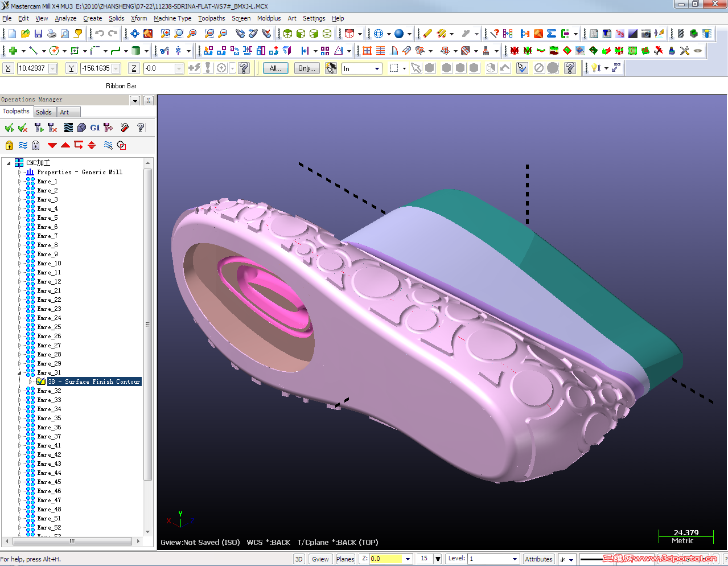The width and height of the screenshot is (728, 566).
Task: Click the zoom window magnifier icon
Action: point(165,34)
